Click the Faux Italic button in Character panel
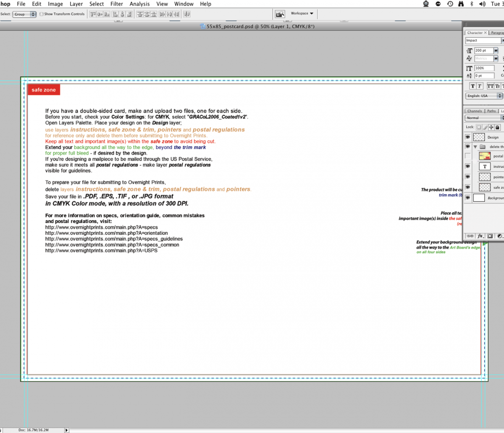Image resolution: width=504 pixels, height=433 pixels. [x=480, y=86]
